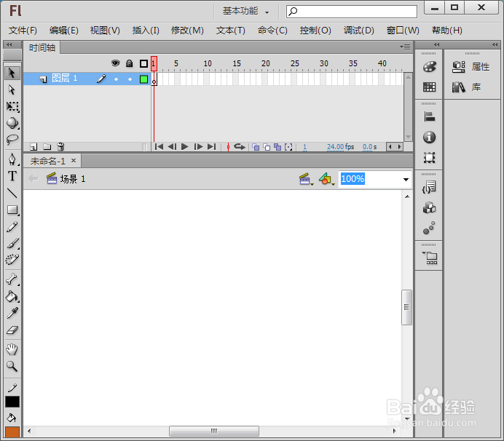Open the Motion Presets panel icon
Image resolution: width=504 pixels, height=441 pixels.
click(x=429, y=228)
